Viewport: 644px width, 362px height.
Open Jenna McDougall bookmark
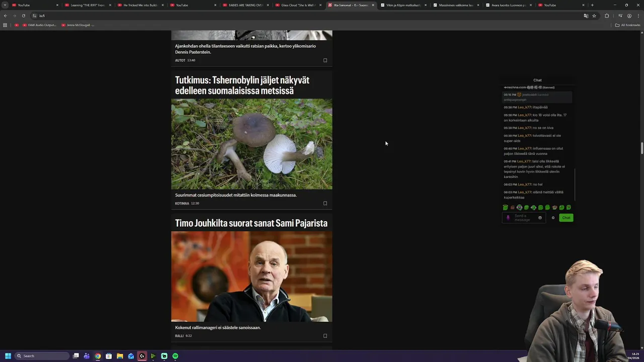77,25
